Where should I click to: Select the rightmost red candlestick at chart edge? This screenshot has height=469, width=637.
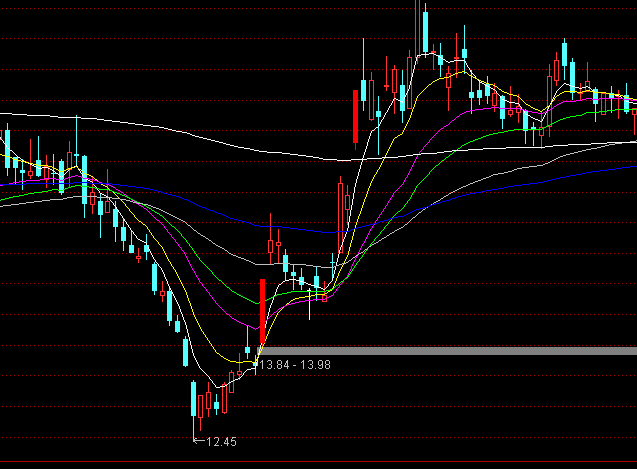click(x=635, y=112)
